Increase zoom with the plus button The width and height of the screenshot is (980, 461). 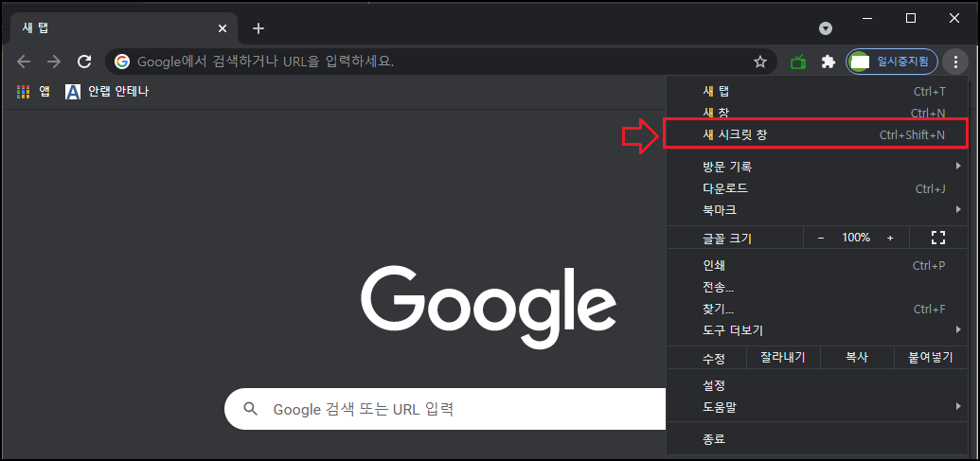click(890, 238)
